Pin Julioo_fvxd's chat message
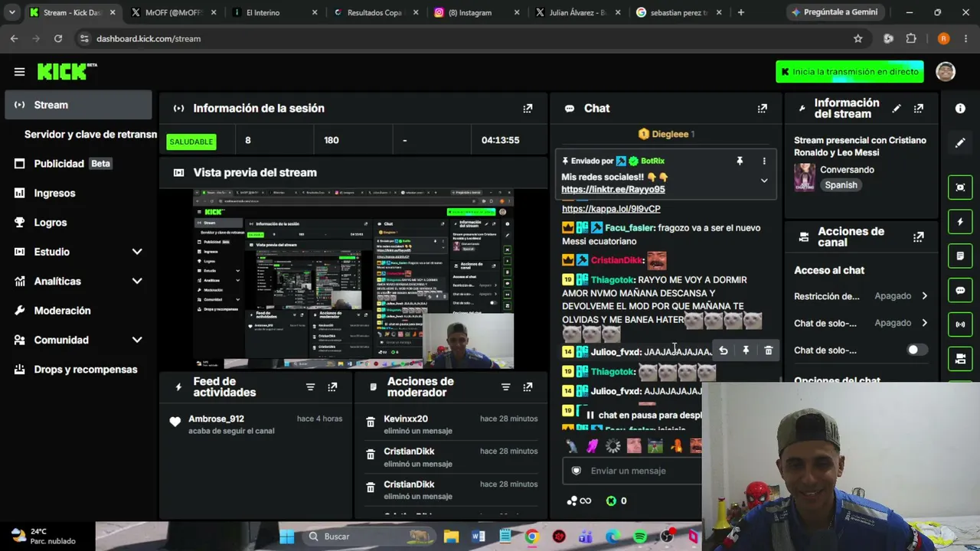 click(x=746, y=350)
